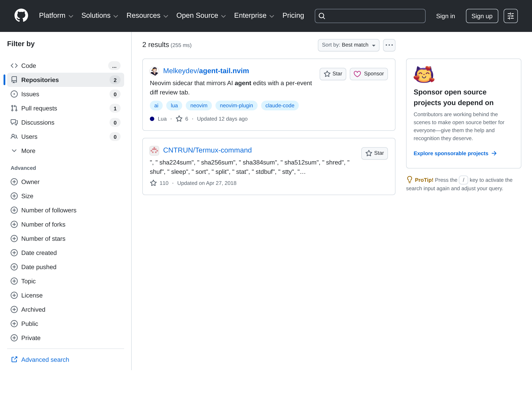This screenshot has height=399, width=532.
Task: Open the Sort by Best match dropdown
Action: click(x=348, y=45)
